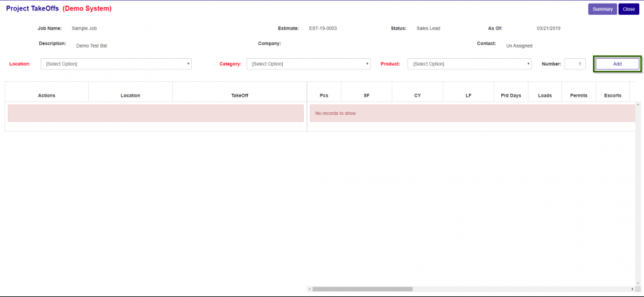Click the red '(Demo System)' text

click(x=87, y=8)
